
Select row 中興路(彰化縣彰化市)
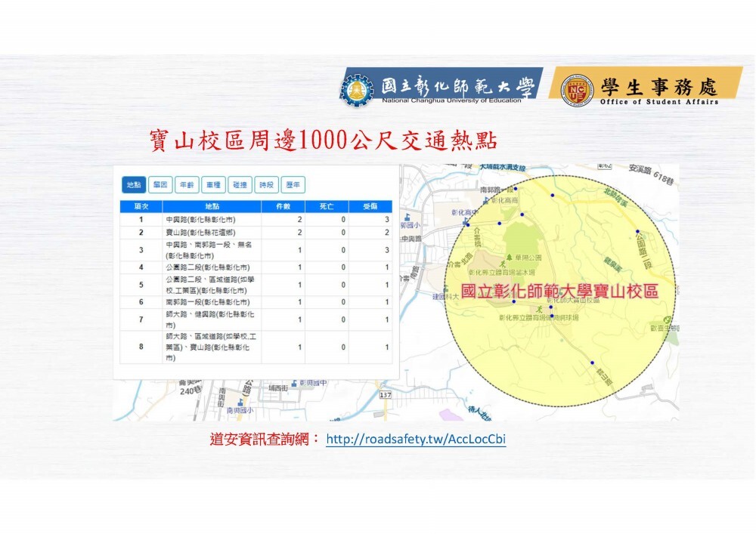click(x=256, y=220)
